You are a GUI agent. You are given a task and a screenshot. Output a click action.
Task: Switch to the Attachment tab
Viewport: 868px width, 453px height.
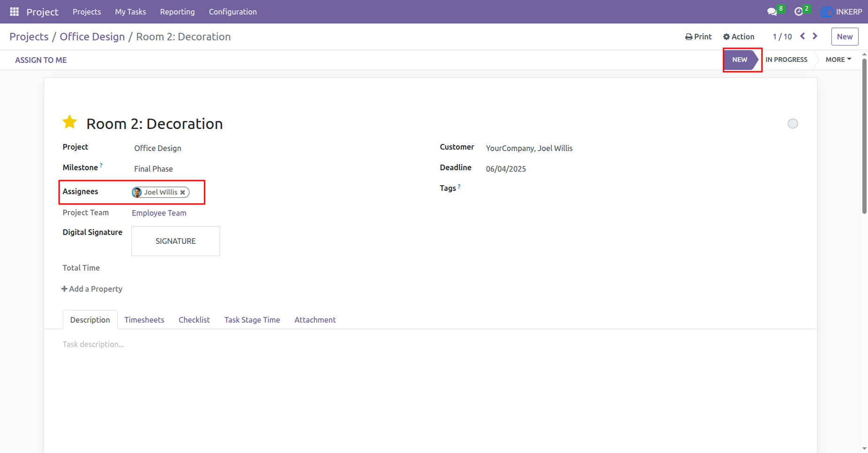point(315,320)
